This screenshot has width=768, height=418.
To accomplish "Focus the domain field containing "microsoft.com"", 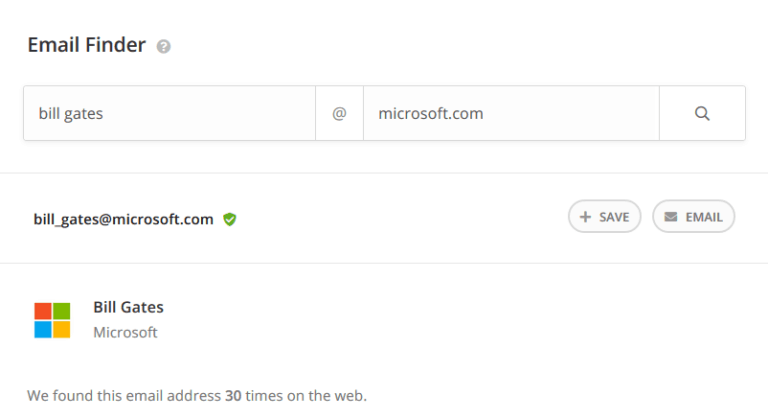I will (x=510, y=113).
